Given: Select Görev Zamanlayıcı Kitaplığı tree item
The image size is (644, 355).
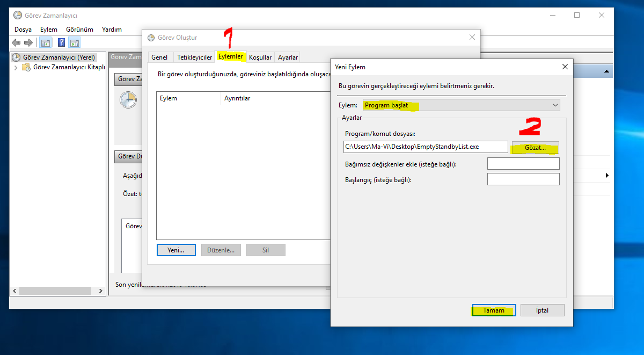Looking at the screenshot, I should point(69,67).
